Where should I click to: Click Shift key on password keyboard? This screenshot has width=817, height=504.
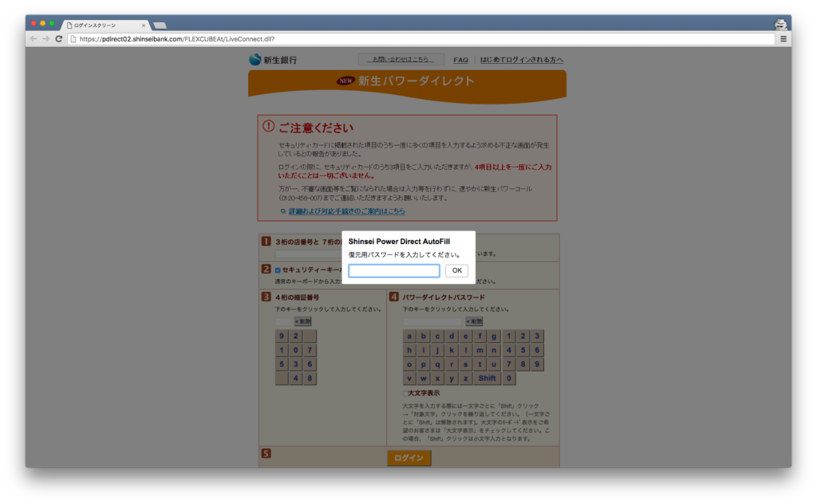pyautogui.click(x=487, y=378)
